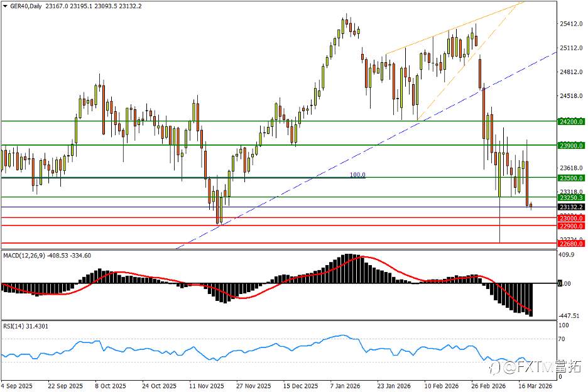Click the 10 Feb 2026 date label
588x392 pixels.
point(442,386)
